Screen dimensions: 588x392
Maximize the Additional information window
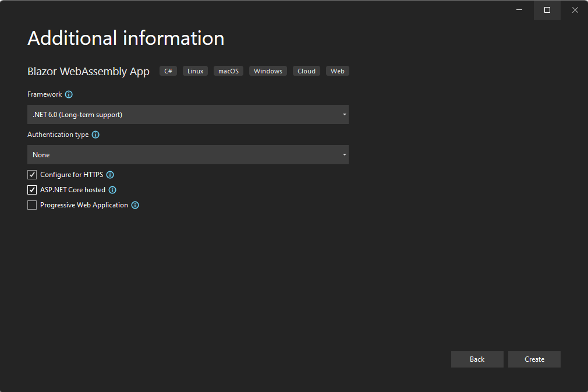547,10
